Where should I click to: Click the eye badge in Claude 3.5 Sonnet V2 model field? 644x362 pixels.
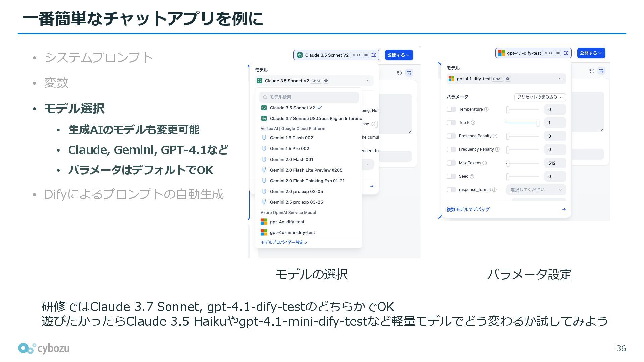point(326,81)
